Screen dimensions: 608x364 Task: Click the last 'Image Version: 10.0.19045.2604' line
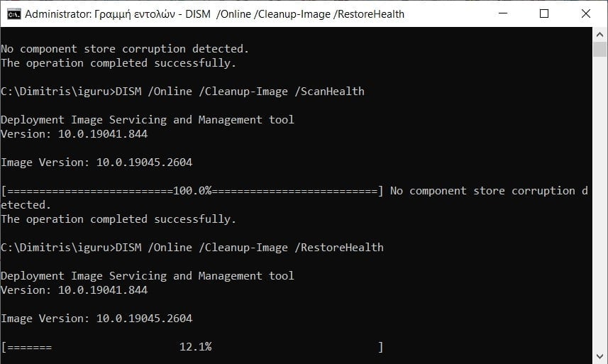point(96,319)
